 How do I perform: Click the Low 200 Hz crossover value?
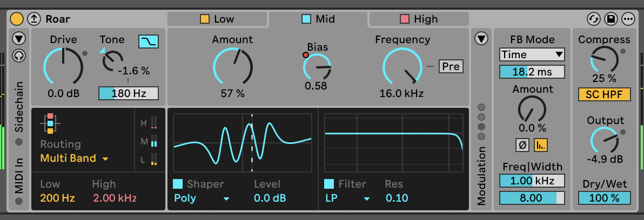(x=57, y=198)
